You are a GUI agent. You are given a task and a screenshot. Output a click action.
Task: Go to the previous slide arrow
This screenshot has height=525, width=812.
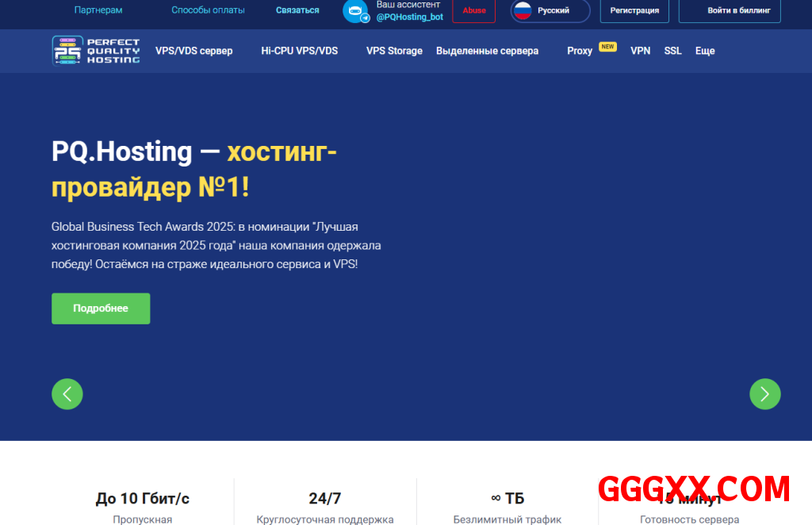[x=67, y=394]
